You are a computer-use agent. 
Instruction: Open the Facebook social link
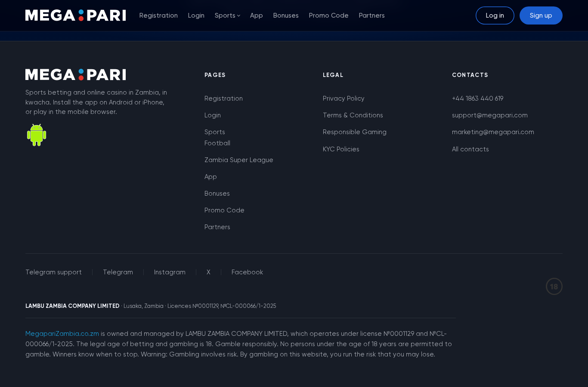click(x=247, y=272)
